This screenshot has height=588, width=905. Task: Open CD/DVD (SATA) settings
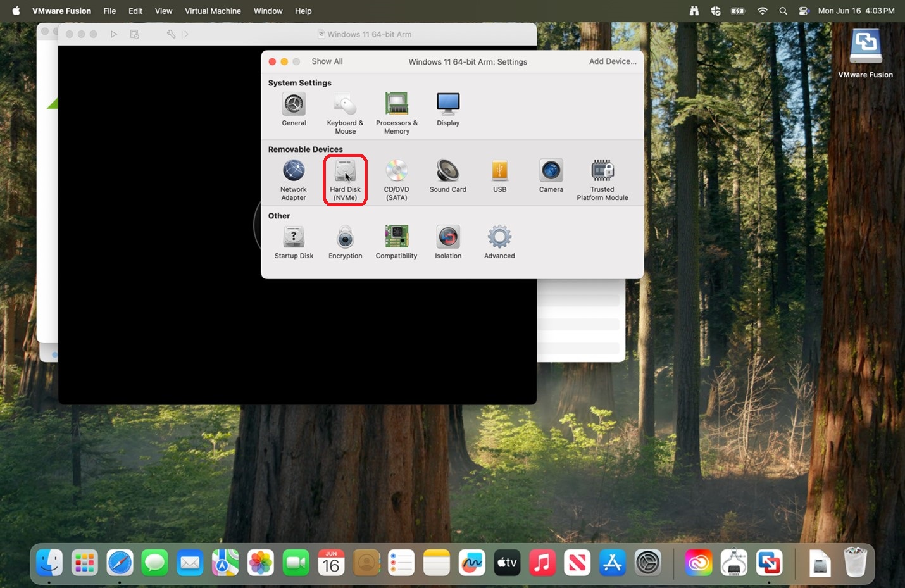point(397,180)
